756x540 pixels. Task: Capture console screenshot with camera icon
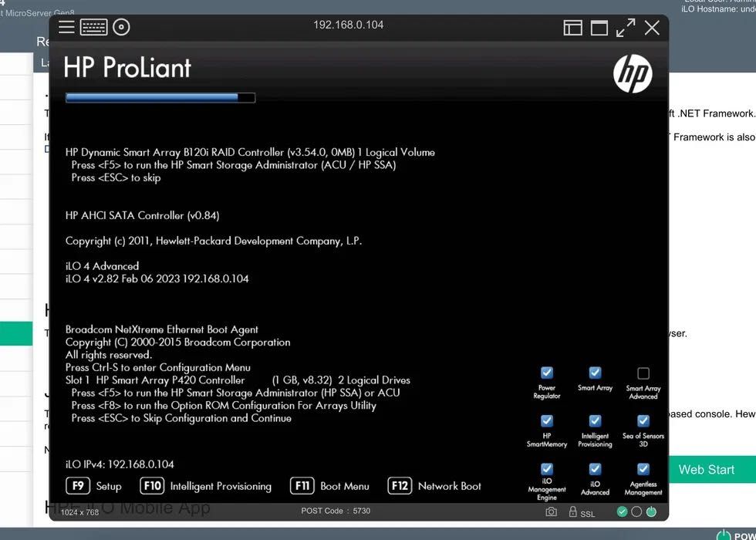[551, 511]
